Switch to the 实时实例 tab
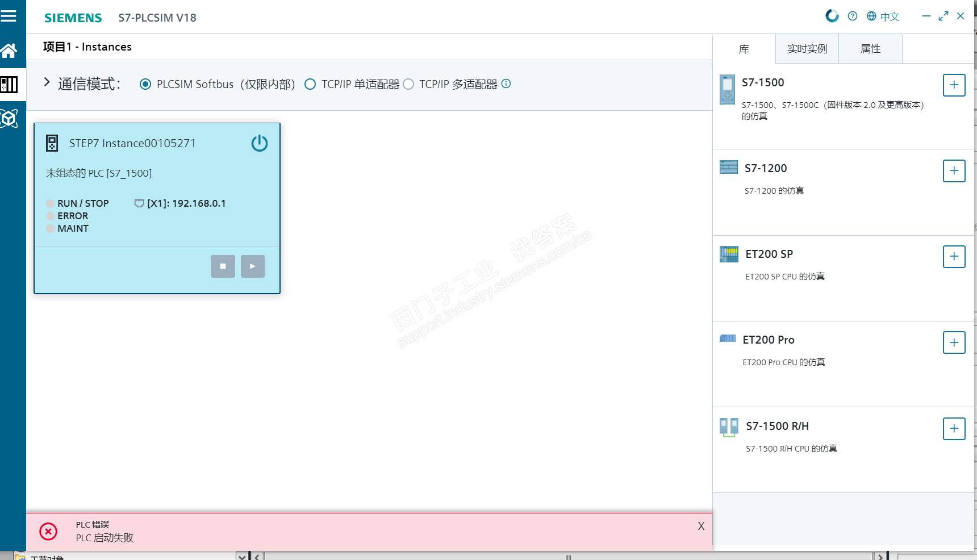Image resolution: width=977 pixels, height=560 pixels. [807, 49]
